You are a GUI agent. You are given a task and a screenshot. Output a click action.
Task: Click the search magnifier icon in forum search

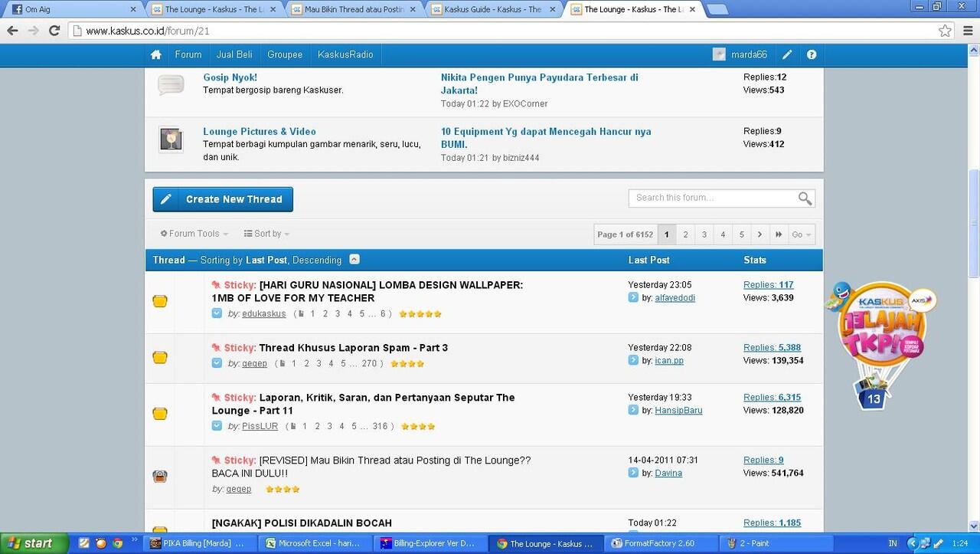(805, 198)
